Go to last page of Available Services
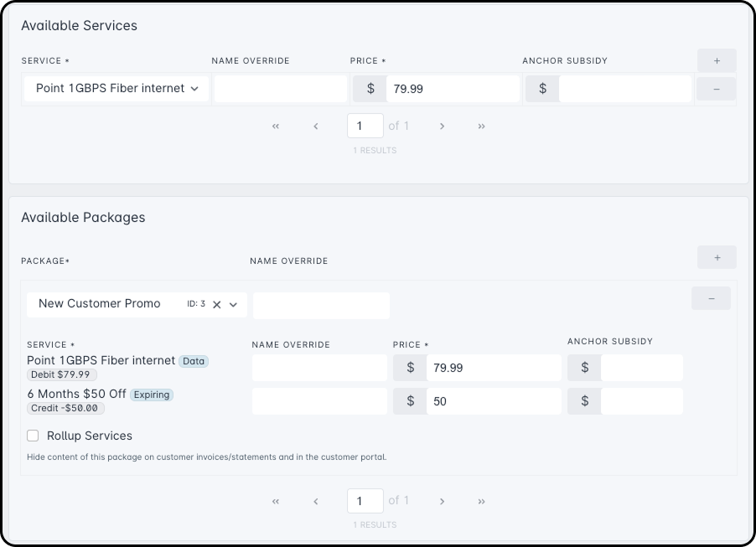 coord(481,126)
